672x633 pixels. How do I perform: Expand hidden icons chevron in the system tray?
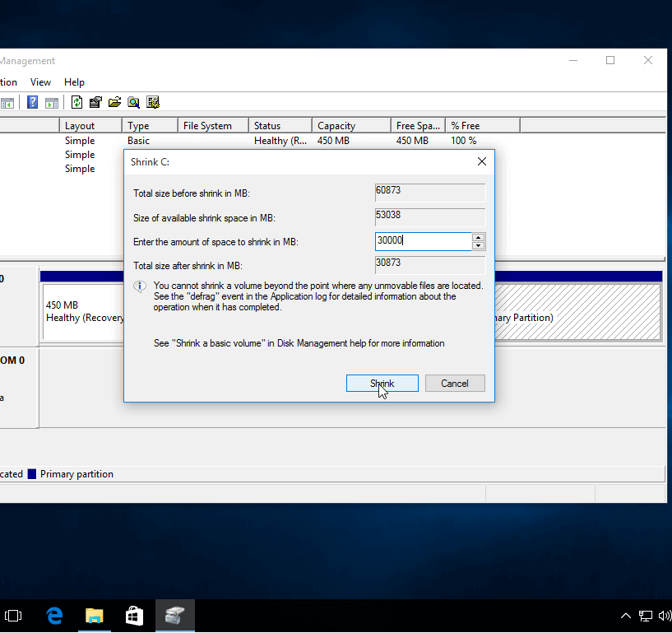tap(626, 615)
